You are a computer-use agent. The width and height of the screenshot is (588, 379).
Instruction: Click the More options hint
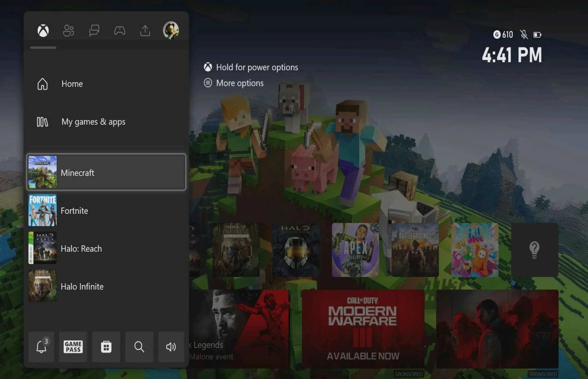point(234,83)
